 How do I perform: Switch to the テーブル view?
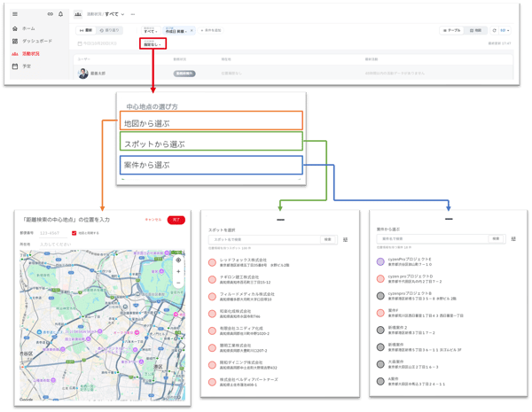[x=452, y=30]
